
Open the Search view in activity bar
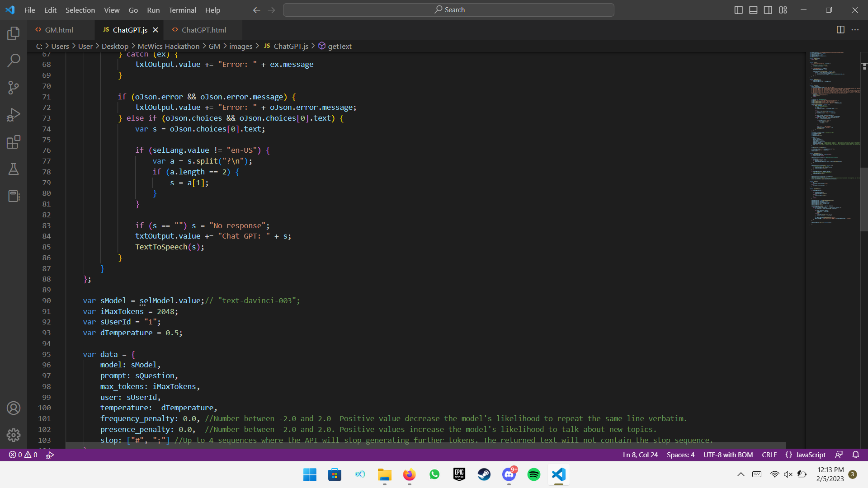14,60
